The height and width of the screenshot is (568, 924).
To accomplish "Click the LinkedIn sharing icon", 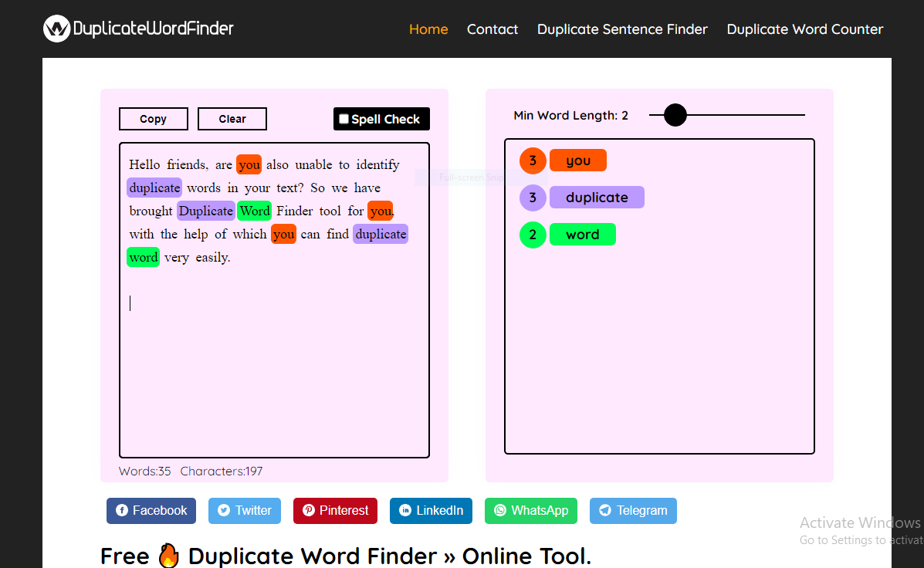I will [404, 510].
